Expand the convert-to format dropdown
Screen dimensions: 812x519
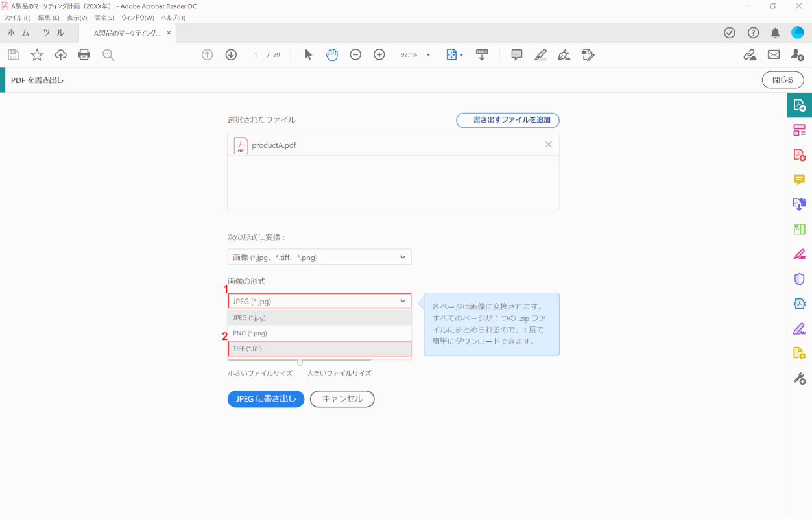(319, 258)
